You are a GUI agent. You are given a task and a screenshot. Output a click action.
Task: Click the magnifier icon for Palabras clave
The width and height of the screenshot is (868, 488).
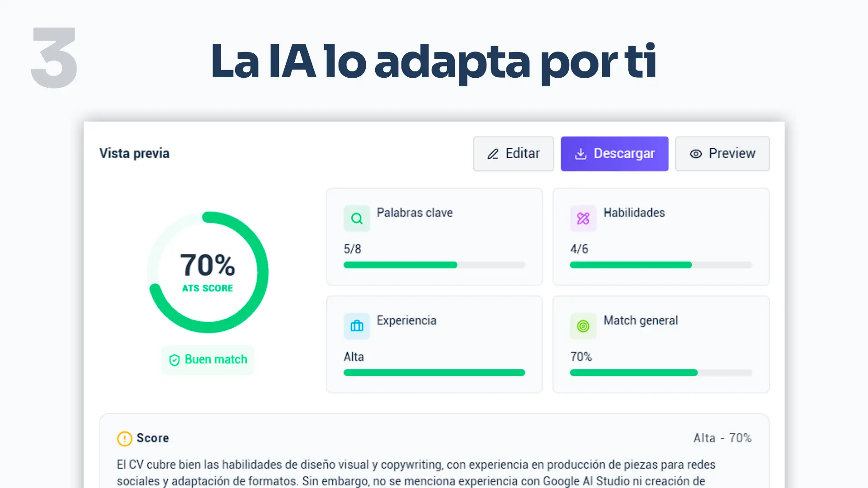357,218
